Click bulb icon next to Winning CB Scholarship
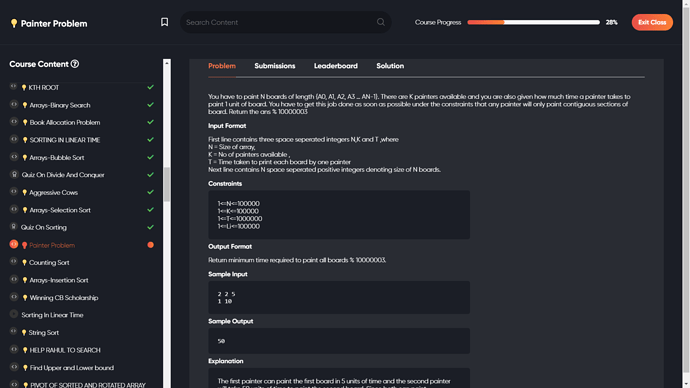 point(25,298)
